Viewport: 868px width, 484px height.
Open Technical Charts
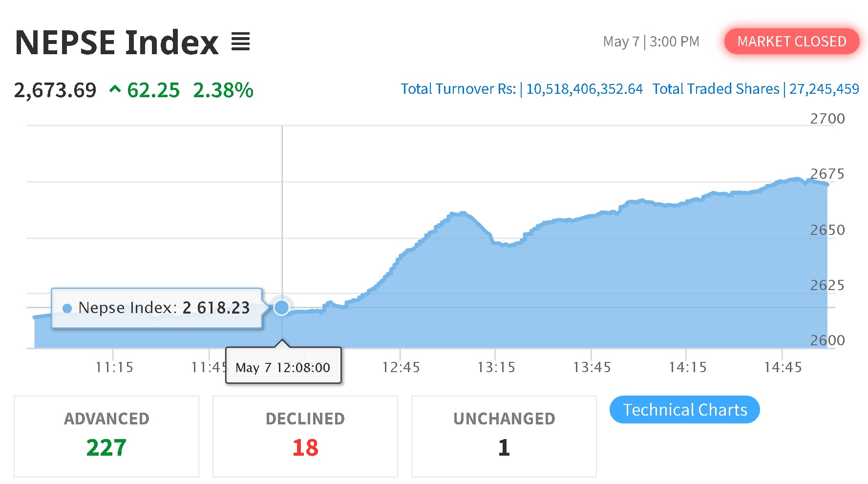[684, 410]
